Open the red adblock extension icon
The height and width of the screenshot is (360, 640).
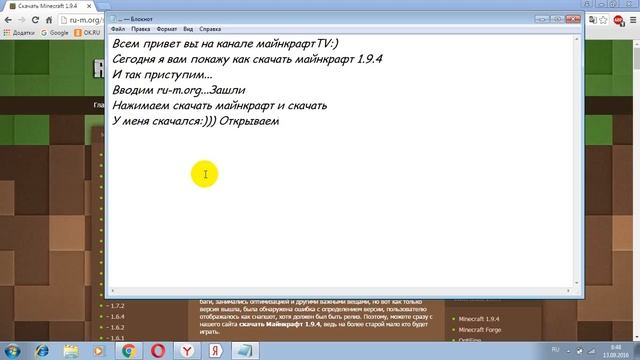pyautogui.click(x=619, y=20)
